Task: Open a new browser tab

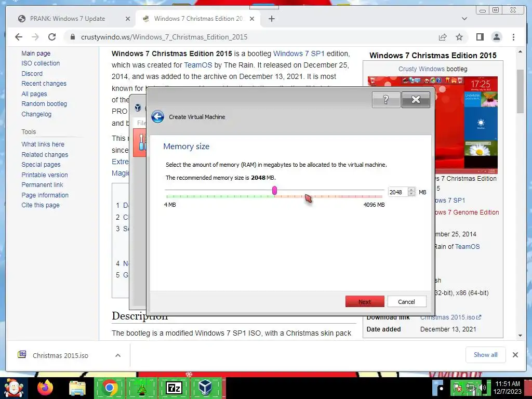Action: click(271, 19)
